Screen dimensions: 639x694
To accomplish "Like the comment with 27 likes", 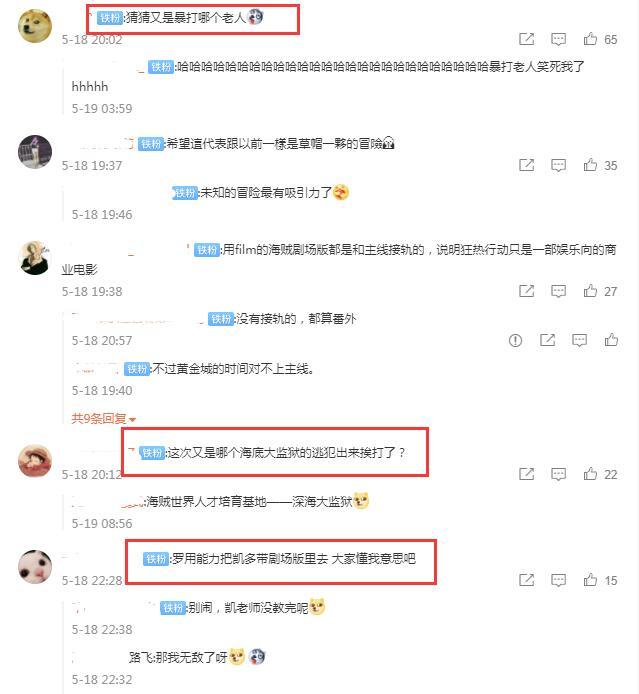I will (x=590, y=291).
